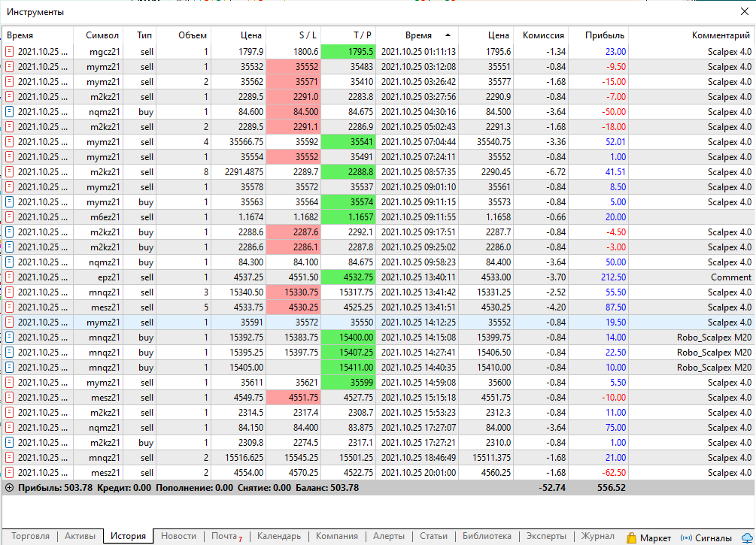Open the Новости tab
The height and width of the screenshot is (545, 756).
pos(178,536)
